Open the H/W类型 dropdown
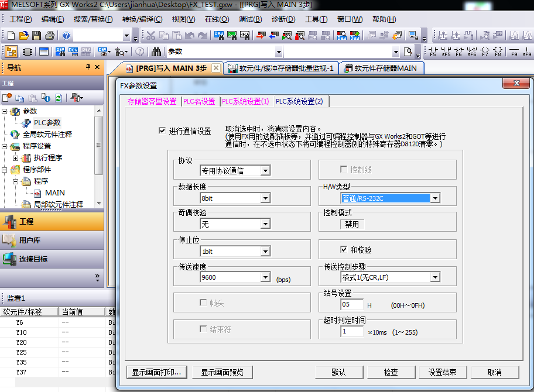The height and width of the screenshot is (392, 534). (x=435, y=198)
